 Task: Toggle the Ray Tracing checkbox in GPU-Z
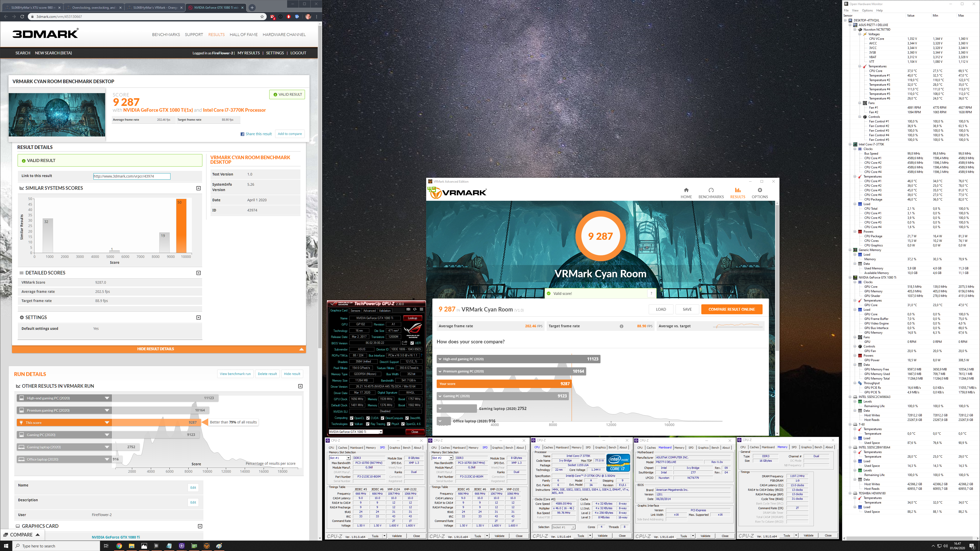point(368,424)
